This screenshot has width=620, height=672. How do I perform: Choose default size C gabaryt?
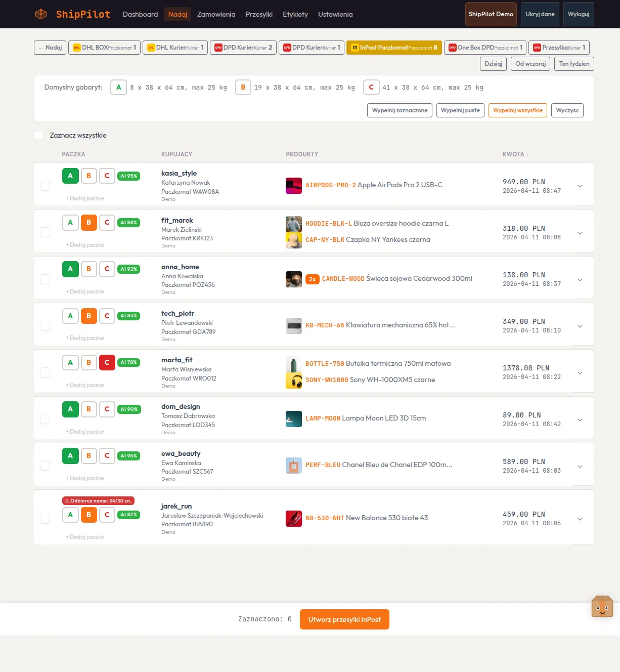(x=371, y=88)
